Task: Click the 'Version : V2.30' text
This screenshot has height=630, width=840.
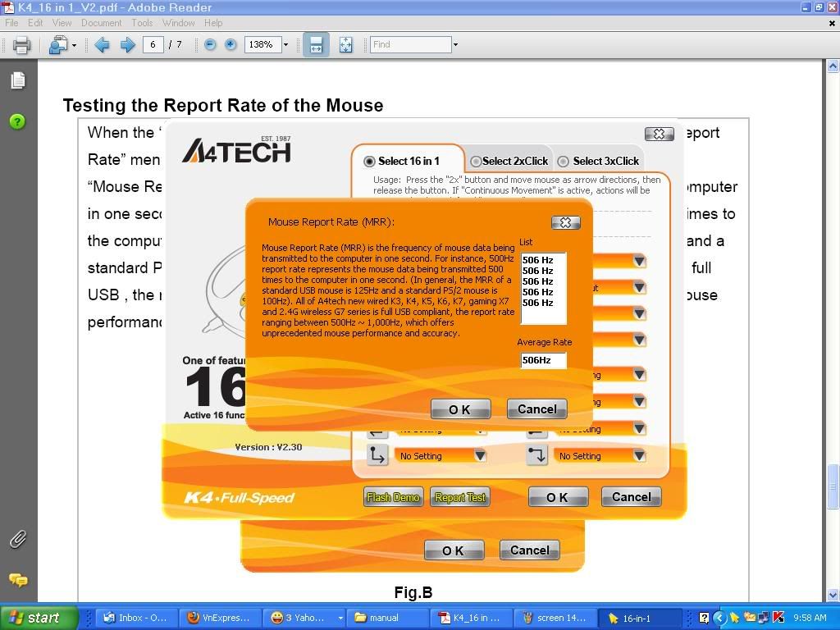Action: click(268, 447)
